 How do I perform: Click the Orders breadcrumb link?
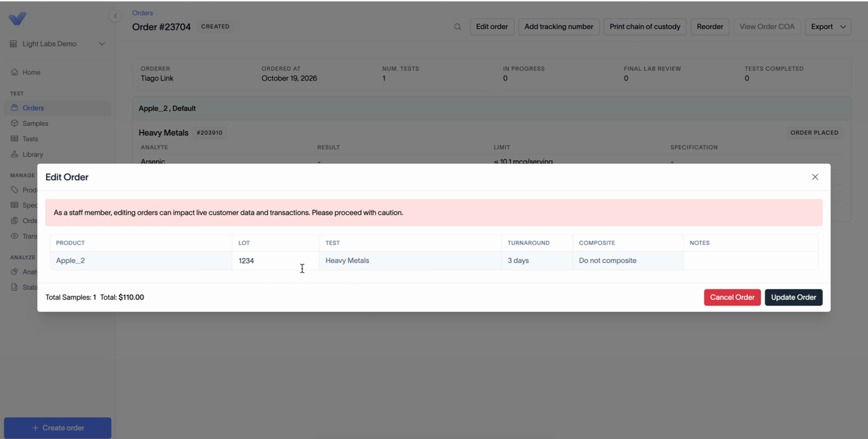pyautogui.click(x=143, y=13)
